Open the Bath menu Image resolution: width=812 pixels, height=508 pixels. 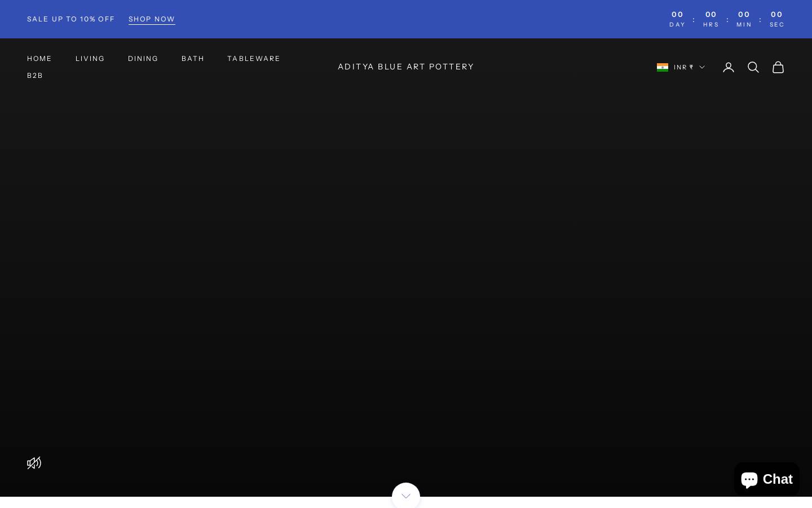click(193, 59)
